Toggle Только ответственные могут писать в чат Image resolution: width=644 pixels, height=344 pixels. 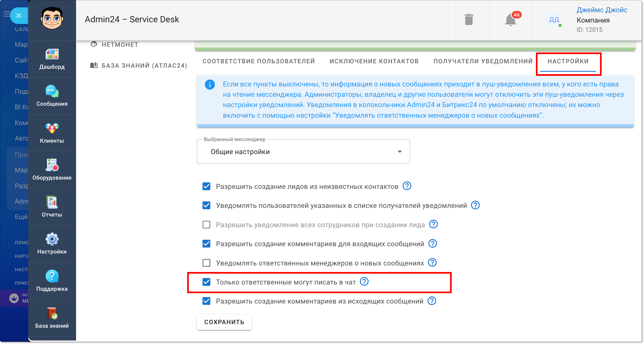pyautogui.click(x=206, y=282)
